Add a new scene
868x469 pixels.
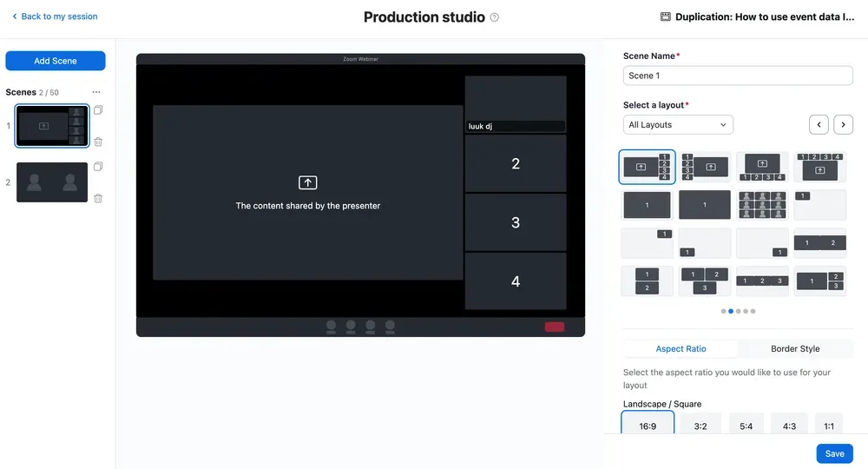tap(56, 61)
